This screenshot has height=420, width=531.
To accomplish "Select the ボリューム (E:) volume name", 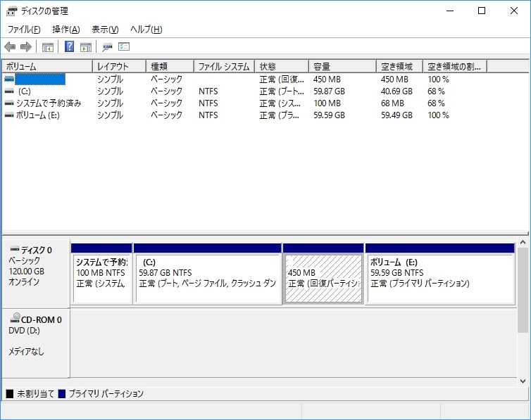I will (38, 115).
